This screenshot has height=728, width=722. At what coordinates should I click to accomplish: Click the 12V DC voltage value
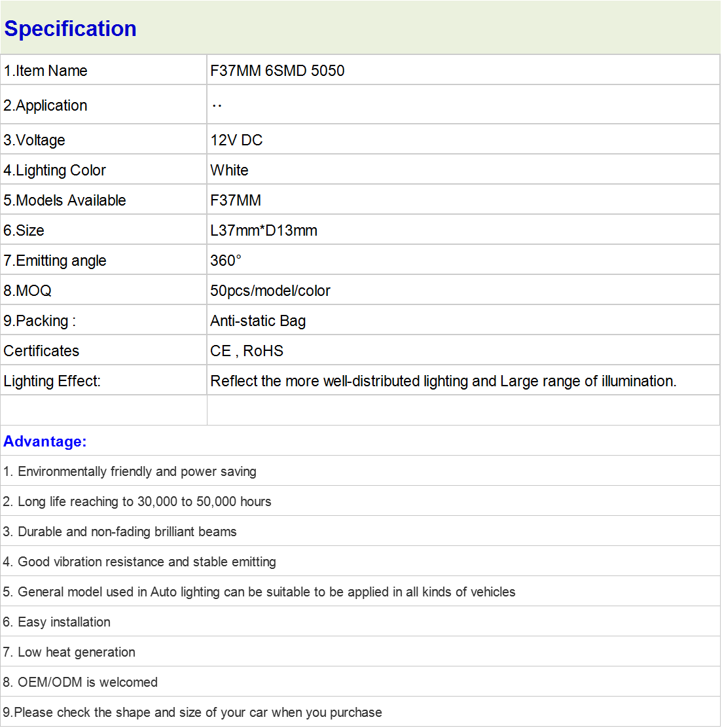point(236,139)
